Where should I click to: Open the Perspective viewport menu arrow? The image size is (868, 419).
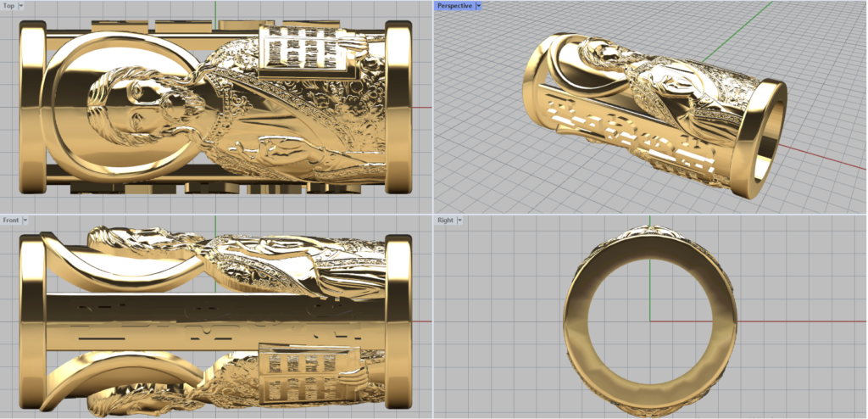(x=479, y=5)
